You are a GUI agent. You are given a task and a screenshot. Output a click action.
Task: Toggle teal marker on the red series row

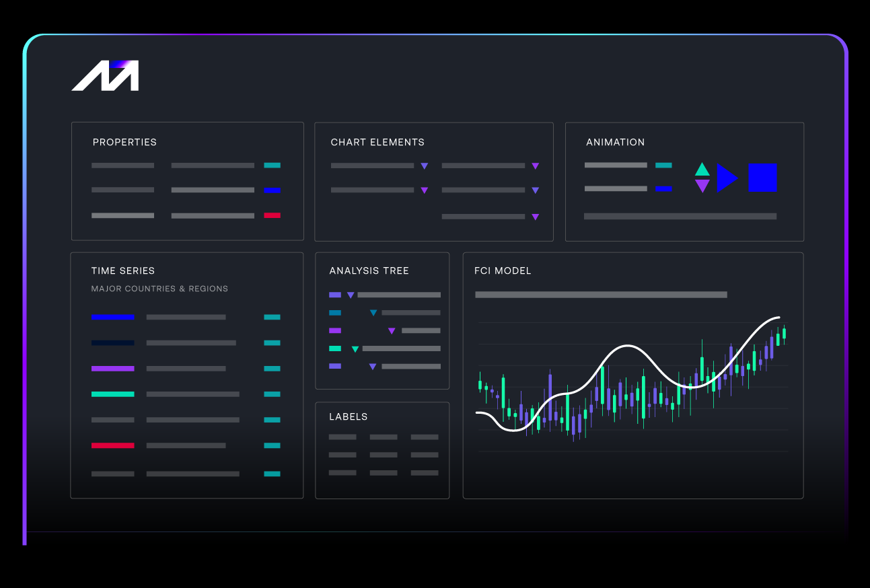[272, 445]
